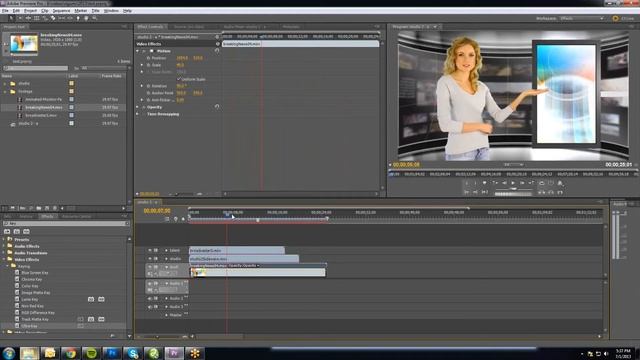This screenshot has width=640, height=360.
Task: Click Accelerated Effects filter badge in Effects panel
Action: pyautogui.click(x=7, y=231)
